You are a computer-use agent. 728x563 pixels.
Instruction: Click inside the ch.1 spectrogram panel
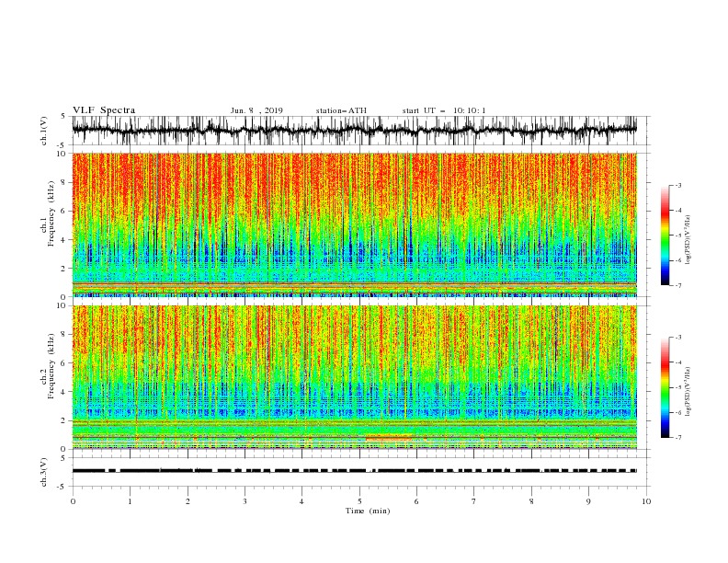tap(354, 224)
